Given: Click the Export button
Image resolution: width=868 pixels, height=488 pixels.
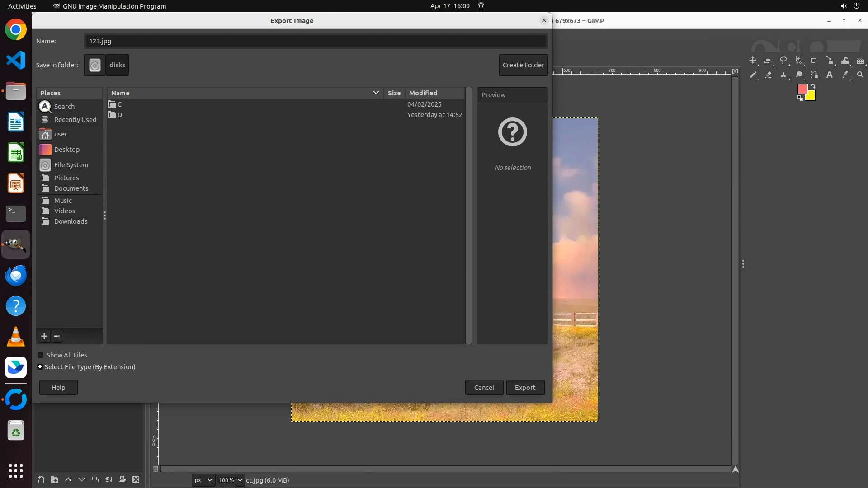Looking at the screenshot, I should (x=525, y=388).
